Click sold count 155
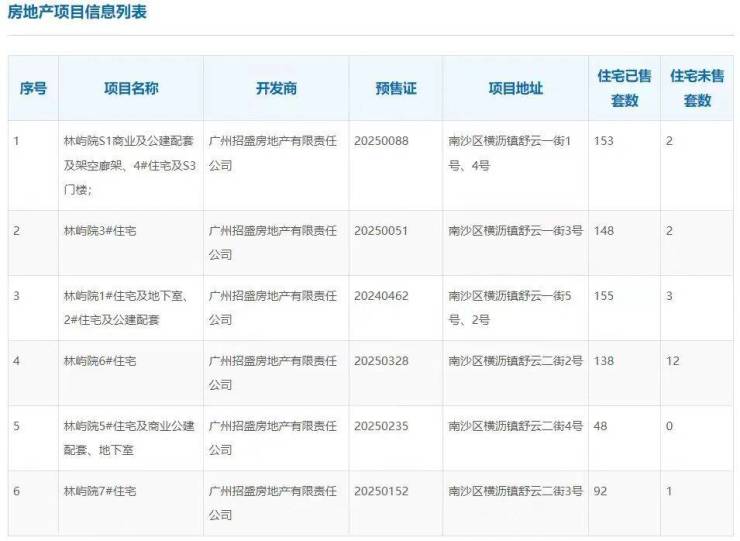Image resolution: width=740 pixels, height=541 pixels. (x=604, y=296)
